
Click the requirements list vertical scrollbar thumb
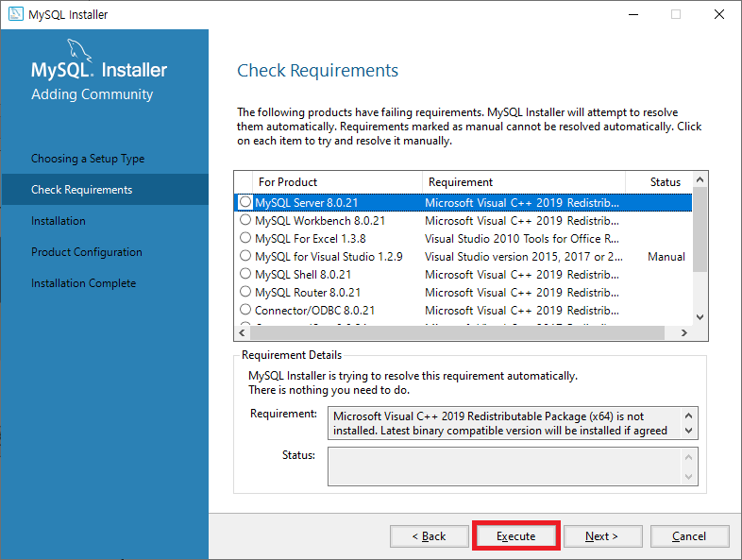700,229
